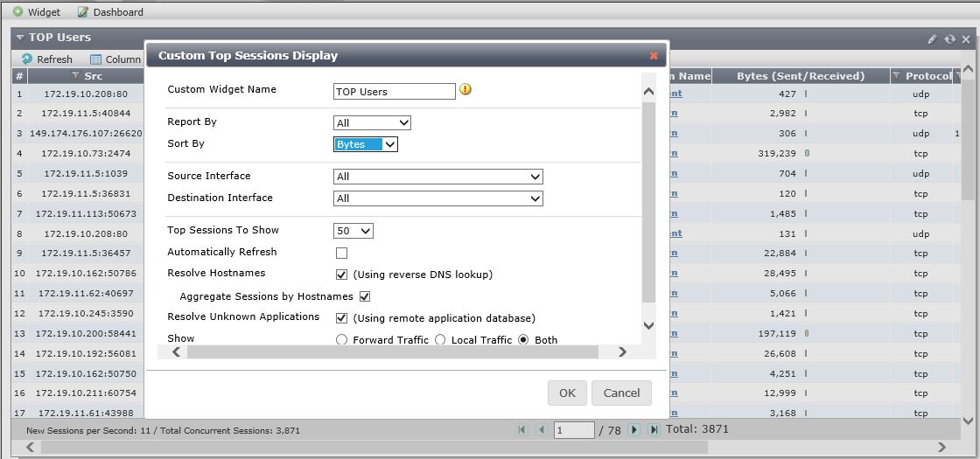Click source 172.19.10.200:58441 cell
Viewport: 980px width, 459px height.
coord(86,333)
